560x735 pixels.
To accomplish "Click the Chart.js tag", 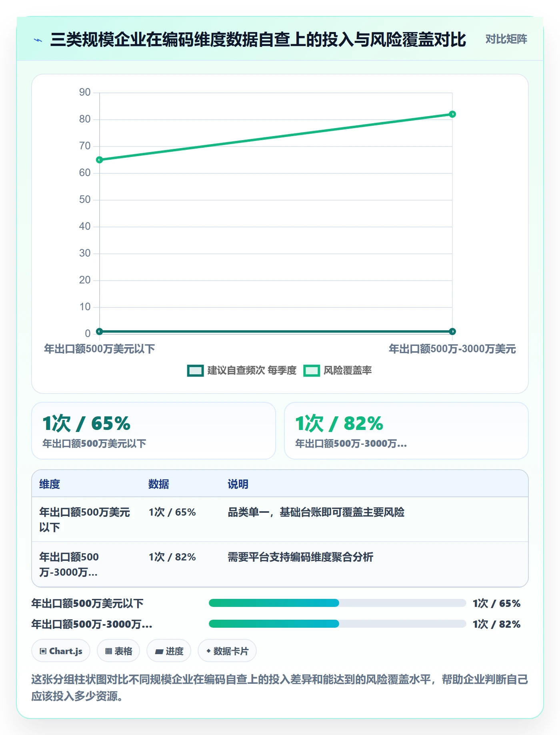I will click(x=61, y=651).
